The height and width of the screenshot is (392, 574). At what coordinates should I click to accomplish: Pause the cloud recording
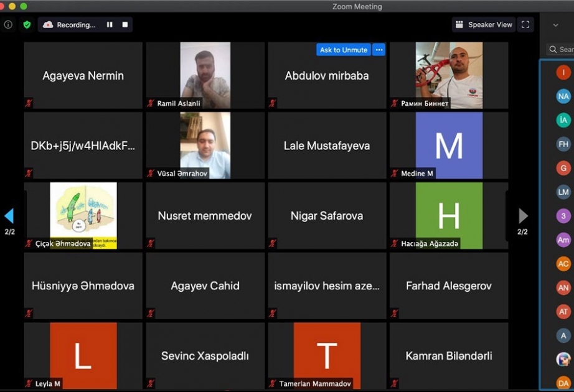point(110,24)
